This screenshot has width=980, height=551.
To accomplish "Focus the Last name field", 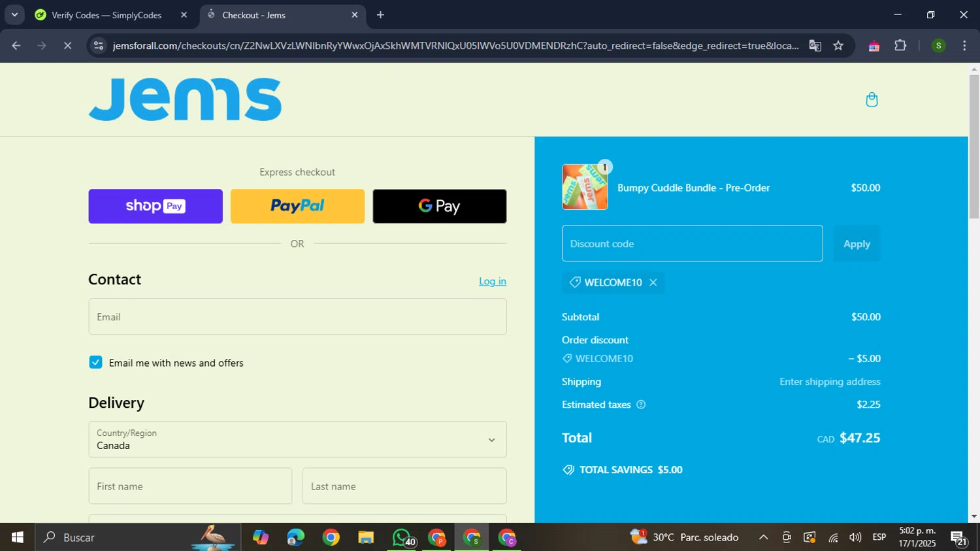I will click(x=404, y=486).
